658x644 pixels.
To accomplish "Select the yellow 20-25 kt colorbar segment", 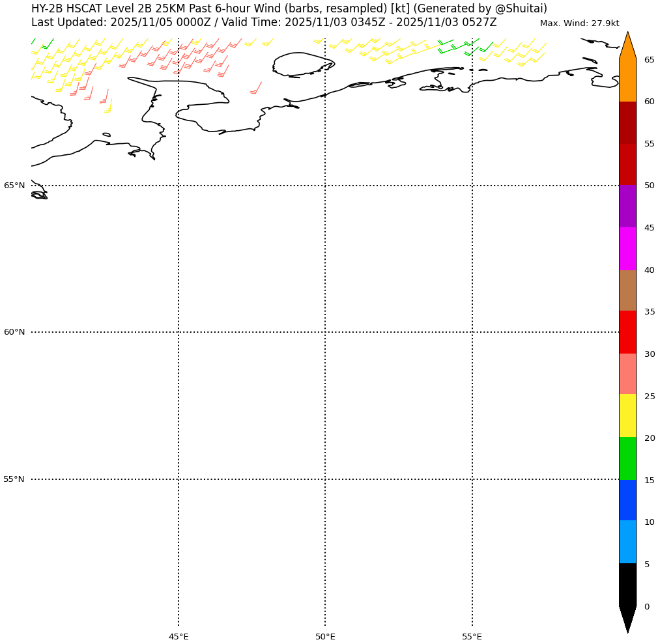I will (627, 415).
